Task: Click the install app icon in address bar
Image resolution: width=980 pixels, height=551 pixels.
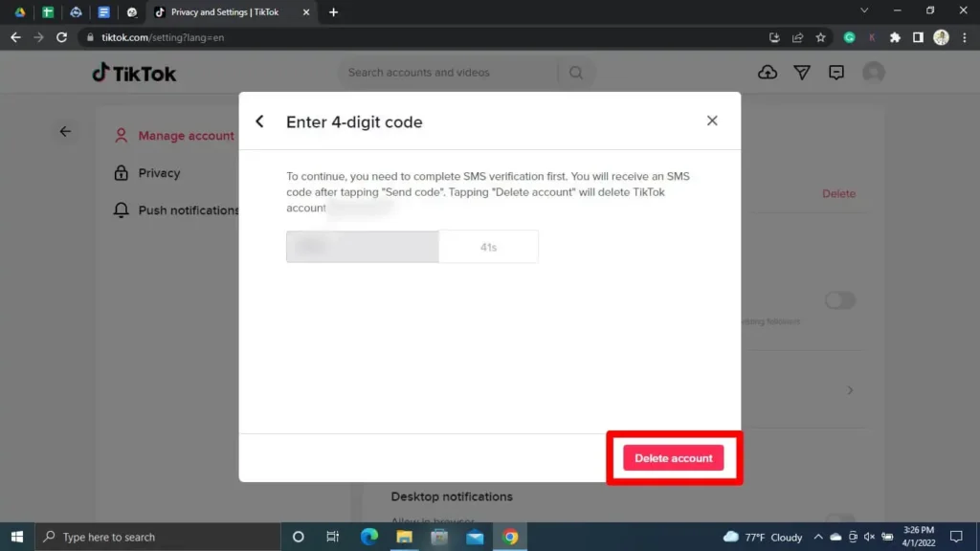Action: click(774, 37)
